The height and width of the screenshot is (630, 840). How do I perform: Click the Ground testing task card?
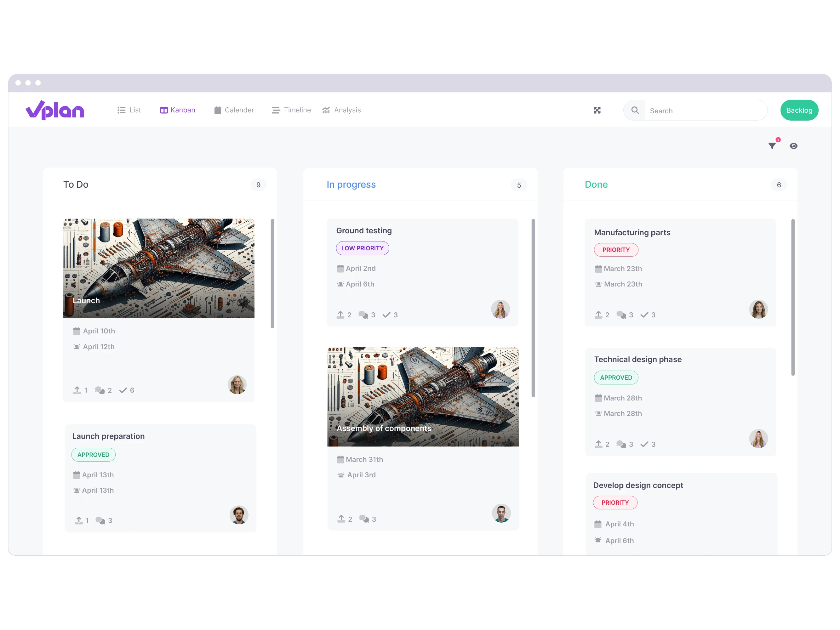pyautogui.click(x=422, y=271)
